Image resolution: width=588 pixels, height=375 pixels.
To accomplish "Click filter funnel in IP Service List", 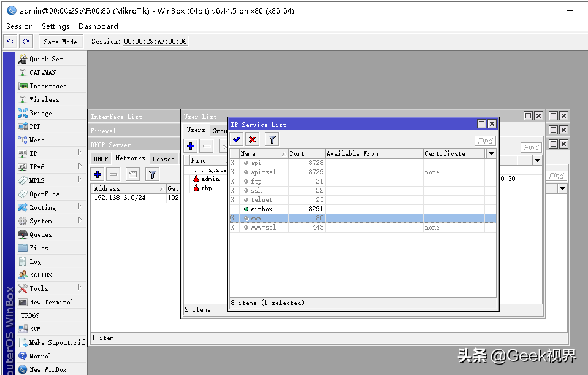I will [272, 140].
